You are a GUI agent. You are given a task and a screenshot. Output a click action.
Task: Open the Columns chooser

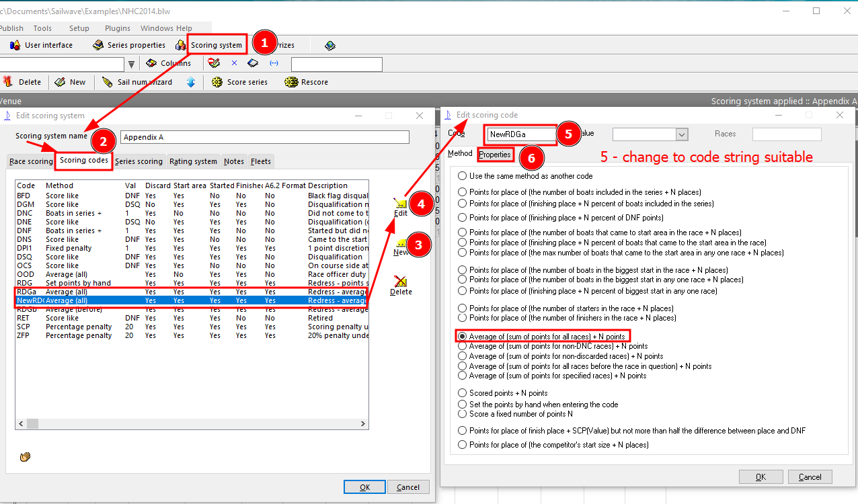169,63
